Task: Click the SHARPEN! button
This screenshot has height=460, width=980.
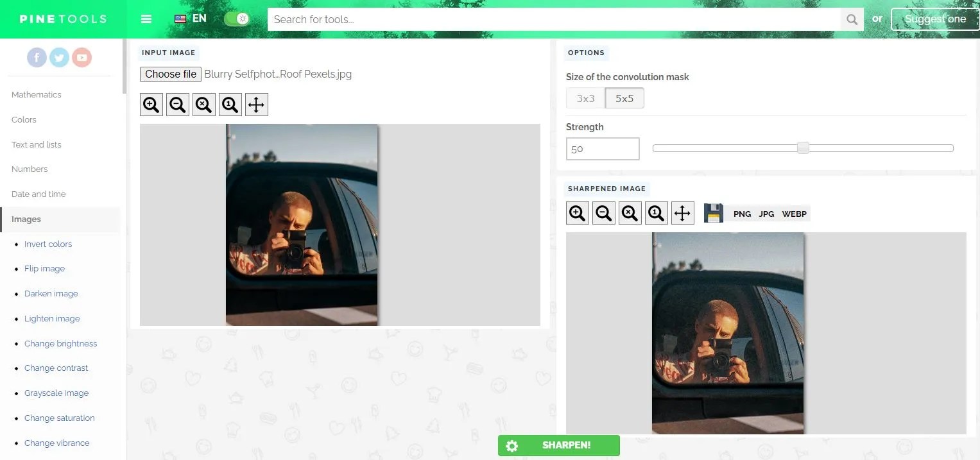Action: tap(558, 445)
